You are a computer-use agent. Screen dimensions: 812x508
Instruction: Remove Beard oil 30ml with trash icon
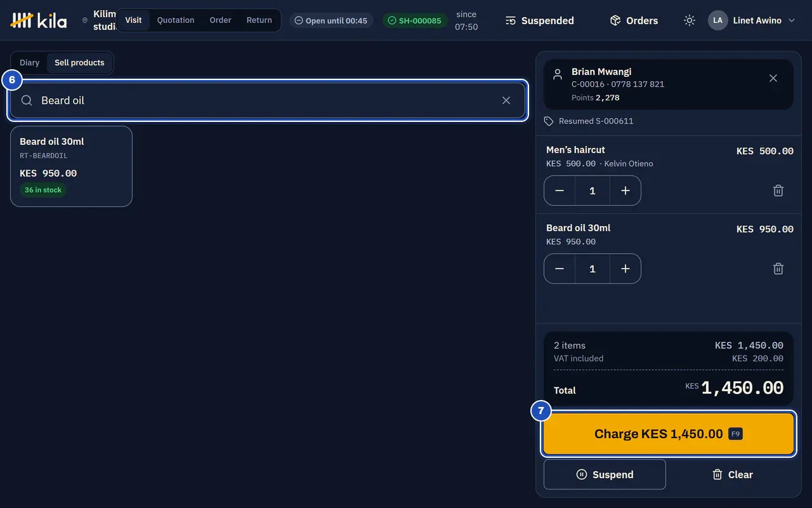pos(778,269)
